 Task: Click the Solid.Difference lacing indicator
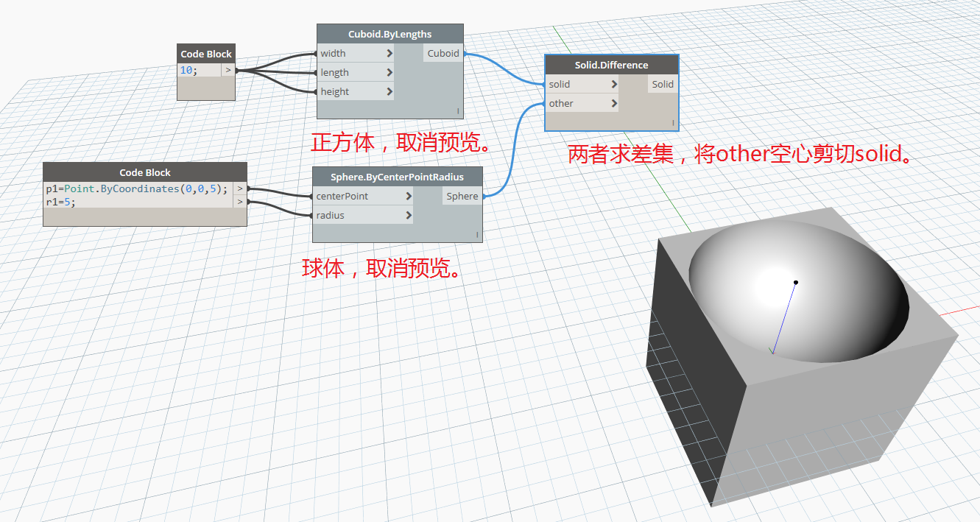pyautogui.click(x=673, y=123)
